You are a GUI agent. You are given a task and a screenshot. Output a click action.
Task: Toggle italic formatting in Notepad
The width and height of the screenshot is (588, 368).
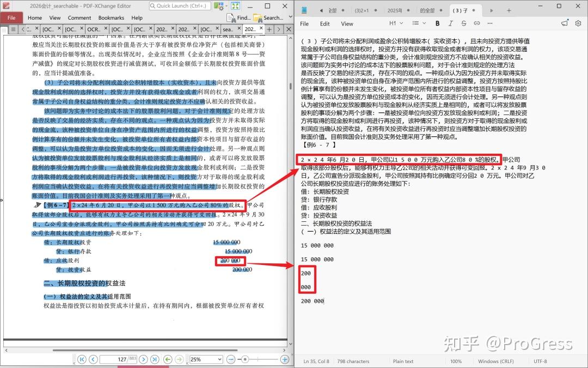click(450, 23)
